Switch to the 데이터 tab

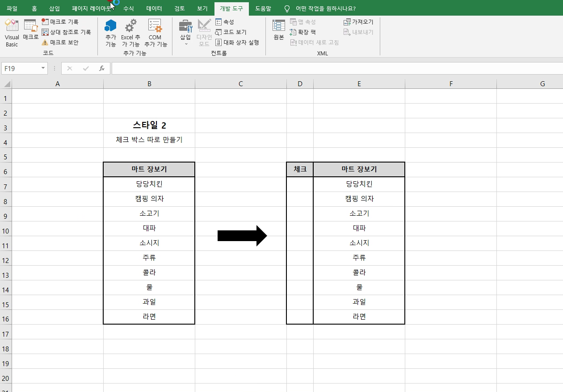(154, 8)
